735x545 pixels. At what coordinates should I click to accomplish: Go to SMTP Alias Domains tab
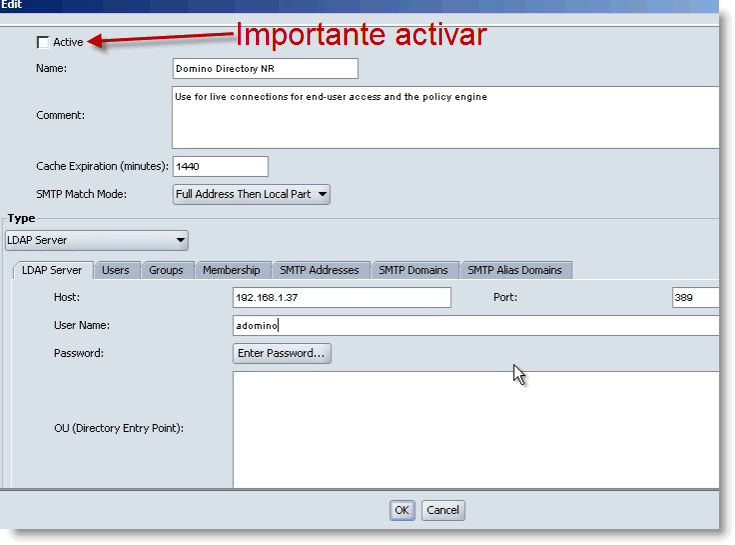pos(515,270)
